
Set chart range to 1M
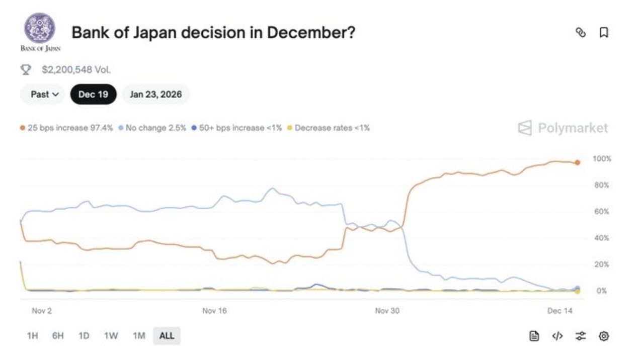(x=139, y=336)
